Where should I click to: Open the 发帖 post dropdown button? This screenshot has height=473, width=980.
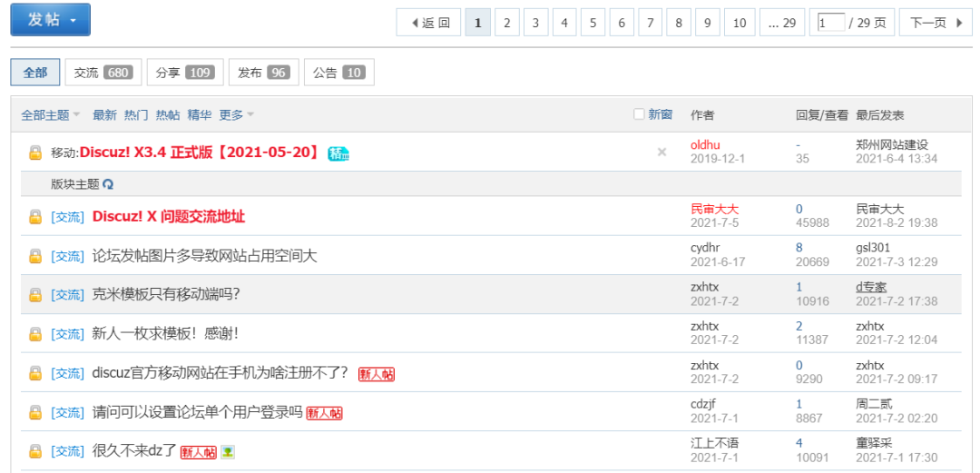50,20
